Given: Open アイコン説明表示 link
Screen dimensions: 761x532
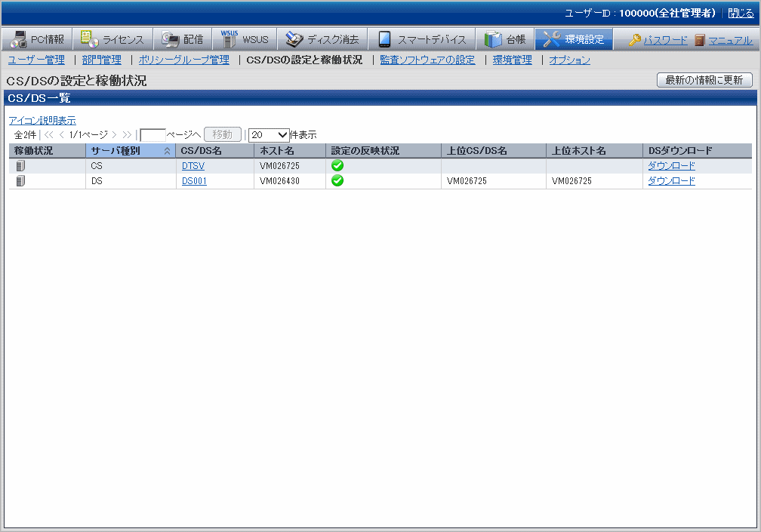Looking at the screenshot, I should (x=42, y=120).
